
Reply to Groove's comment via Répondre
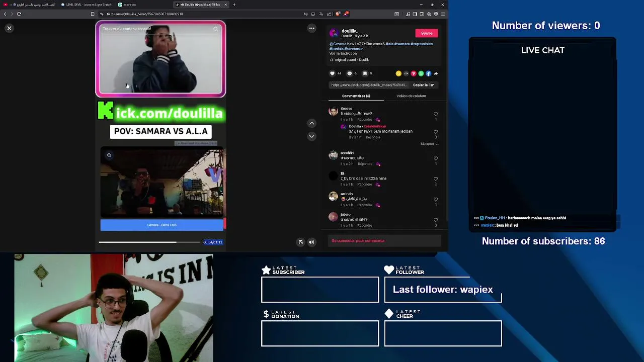point(365,120)
